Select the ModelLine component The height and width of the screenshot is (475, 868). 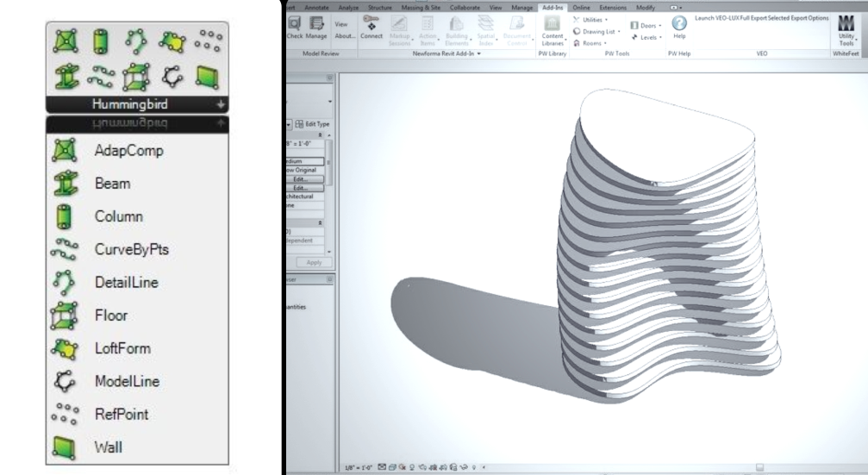pyautogui.click(x=127, y=381)
